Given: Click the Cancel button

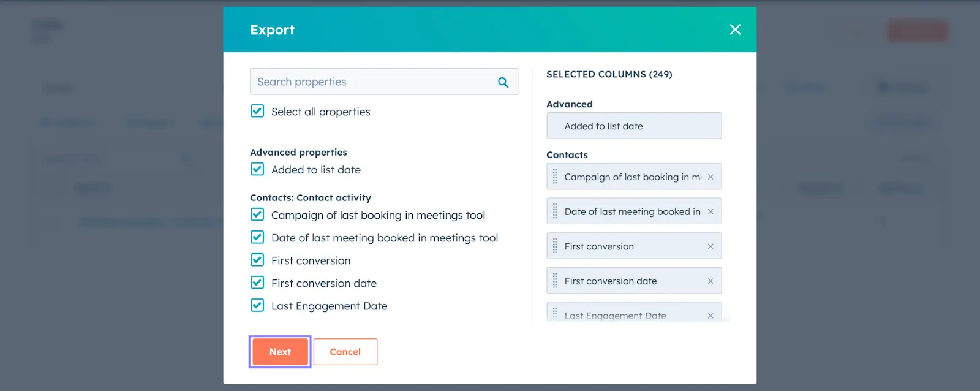Looking at the screenshot, I should [345, 352].
